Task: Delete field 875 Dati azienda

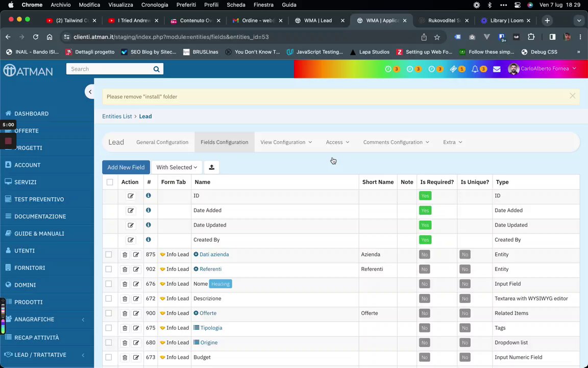Action: pyautogui.click(x=125, y=255)
